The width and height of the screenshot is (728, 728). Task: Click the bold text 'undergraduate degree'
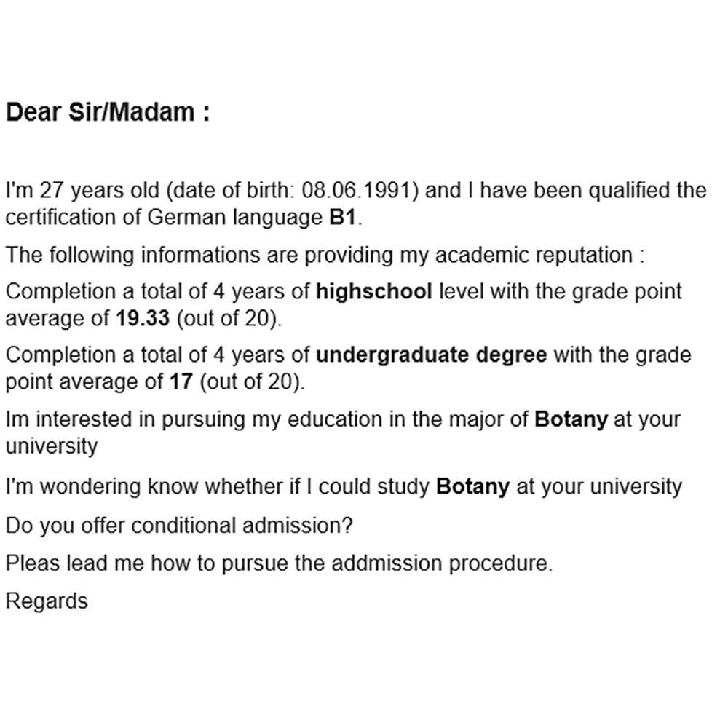(x=431, y=355)
